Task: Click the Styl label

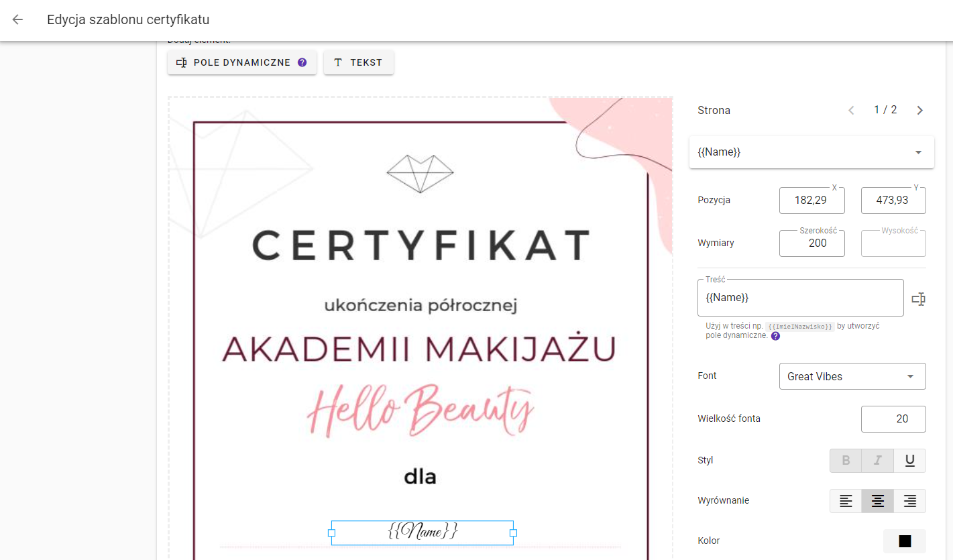Action: (x=705, y=460)
